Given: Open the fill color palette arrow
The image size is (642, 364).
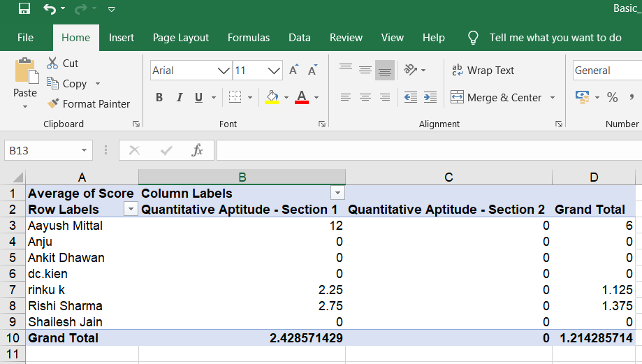Looking at the screenshot, I should coord(286,97).
